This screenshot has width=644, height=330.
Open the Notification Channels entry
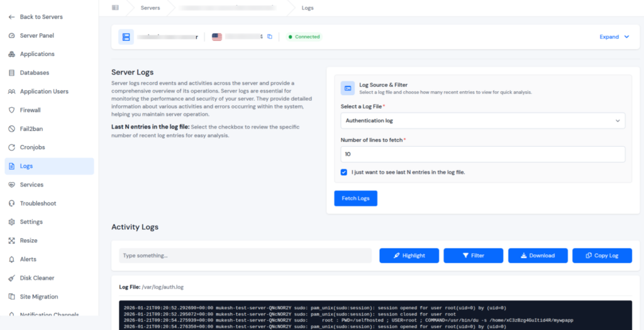pyautogui.click(x=49, y=314)
